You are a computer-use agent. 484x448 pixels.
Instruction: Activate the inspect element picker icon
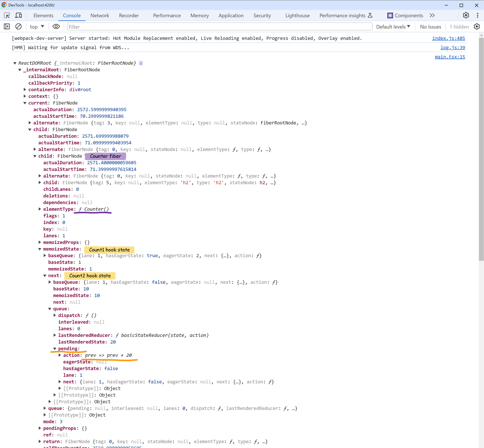click(x=7, y=16)
